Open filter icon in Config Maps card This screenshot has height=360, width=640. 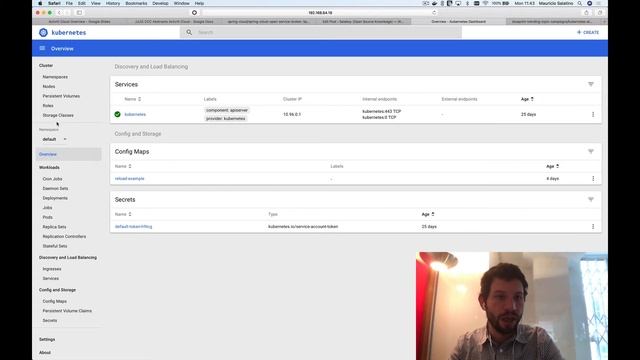[591, 151]
